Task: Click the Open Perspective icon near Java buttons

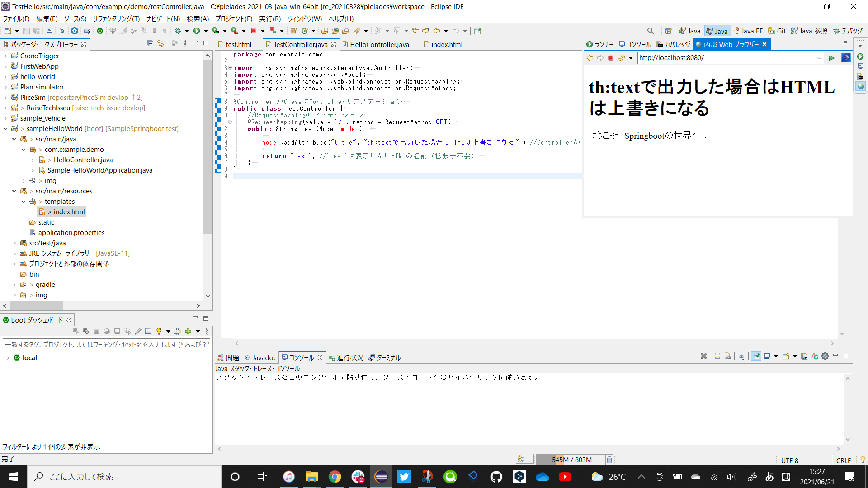Action: pyautogui.click(x=669, y=30)
